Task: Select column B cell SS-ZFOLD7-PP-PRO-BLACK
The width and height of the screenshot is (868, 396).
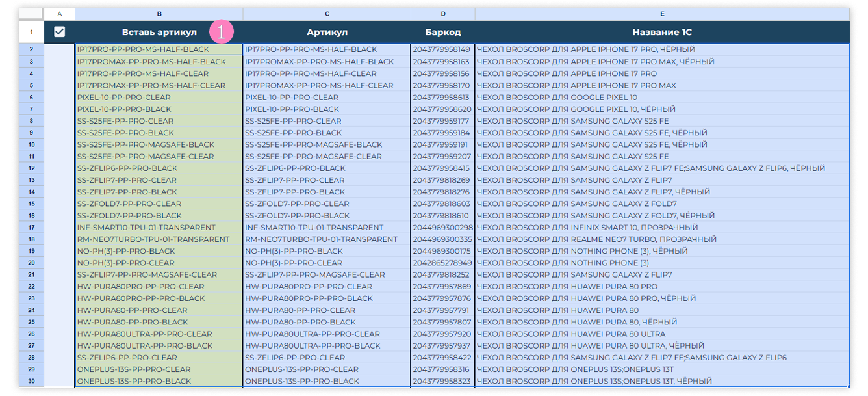Action: (x=159, y=215)
